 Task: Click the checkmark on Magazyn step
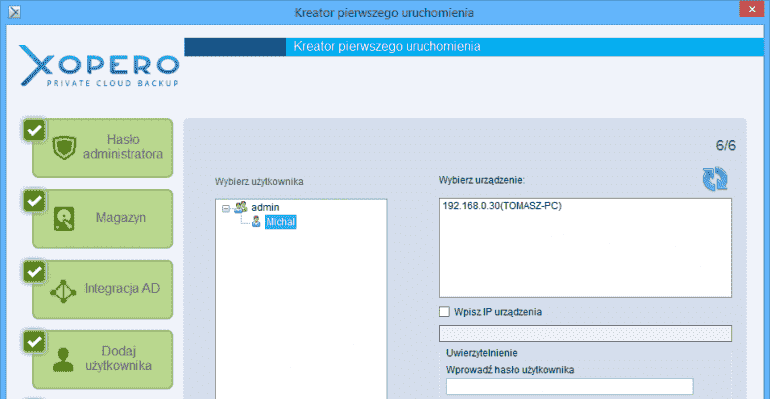(34, 201)
